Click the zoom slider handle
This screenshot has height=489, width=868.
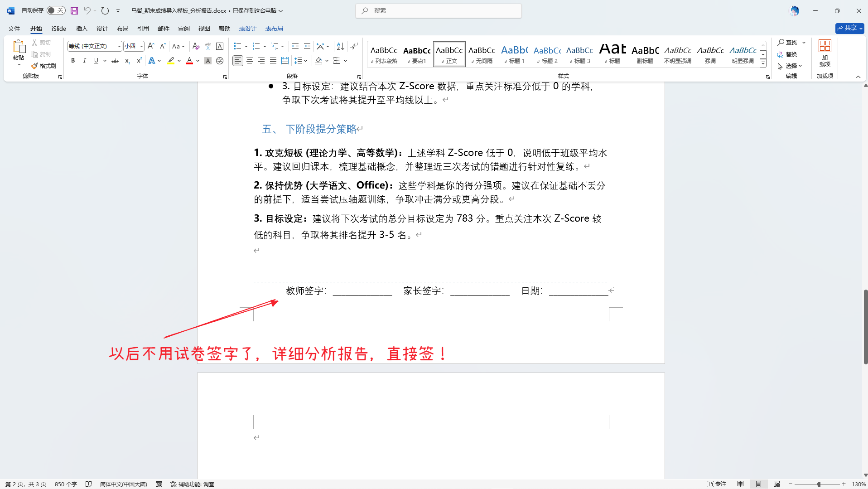[819, 484]
